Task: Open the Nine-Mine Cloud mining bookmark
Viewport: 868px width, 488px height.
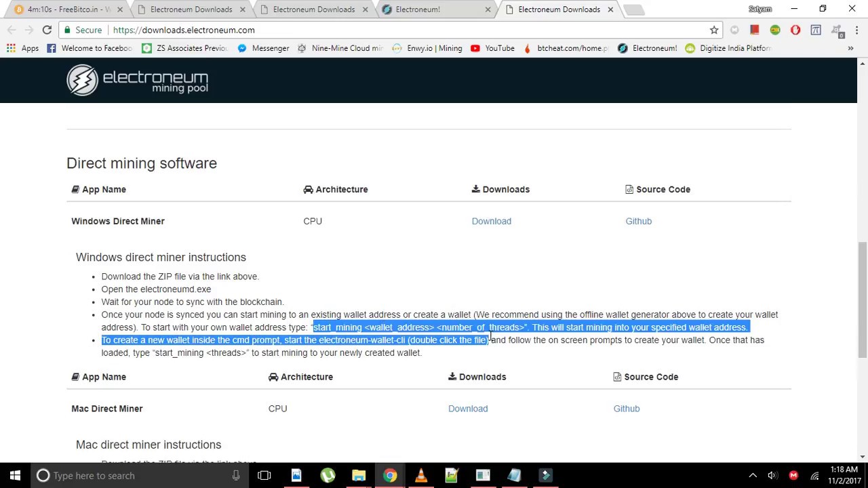Action: point(340,48)
